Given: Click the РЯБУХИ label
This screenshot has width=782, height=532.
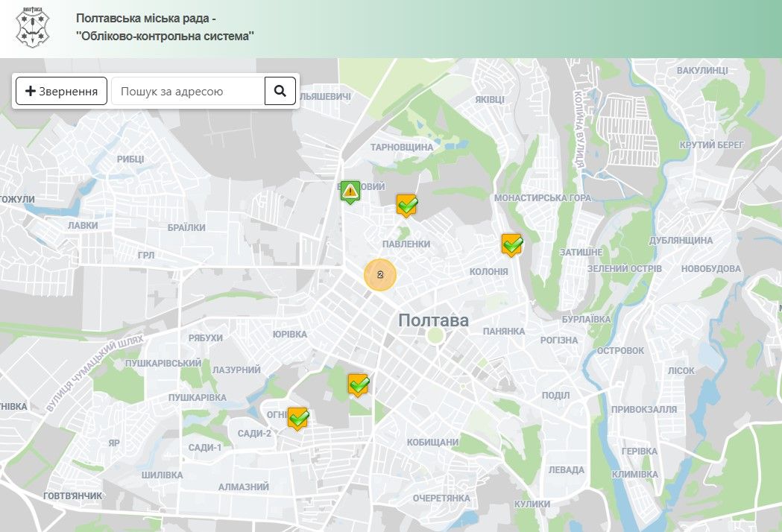Looking at the screenshot, I should [206, 338].
